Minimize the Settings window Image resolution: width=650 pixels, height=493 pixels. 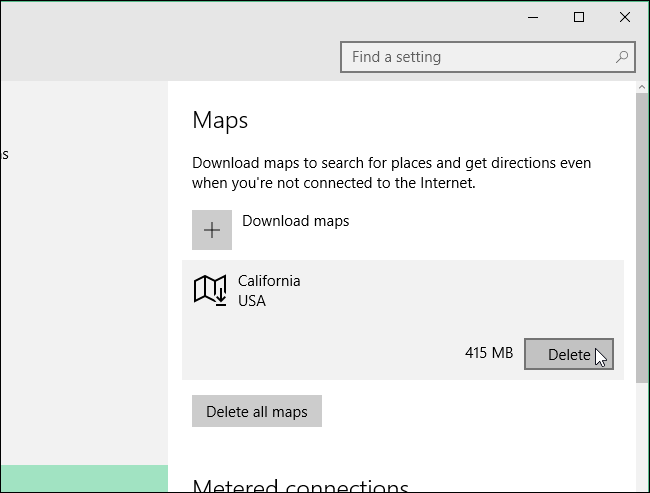click(x=533, y=17)
